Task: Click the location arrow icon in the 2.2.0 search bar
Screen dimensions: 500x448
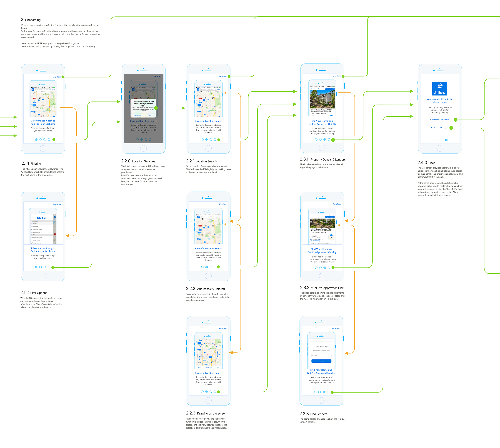Action: coord(150,89)
